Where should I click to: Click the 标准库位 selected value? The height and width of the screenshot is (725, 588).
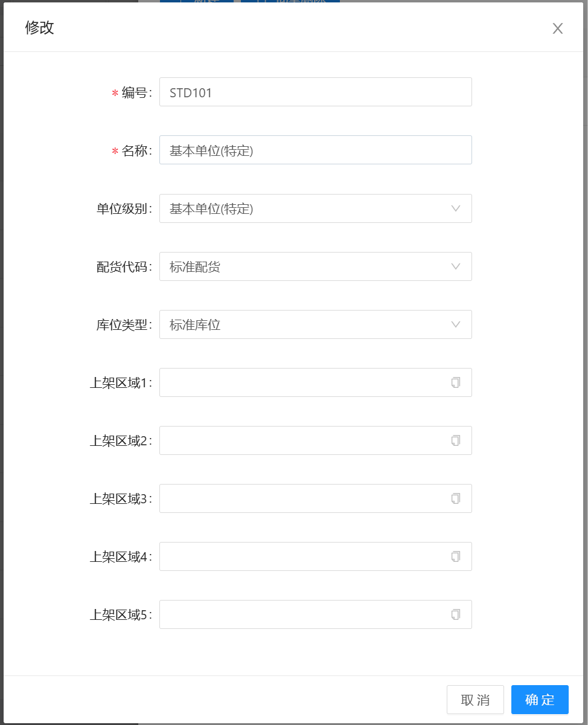196,325
